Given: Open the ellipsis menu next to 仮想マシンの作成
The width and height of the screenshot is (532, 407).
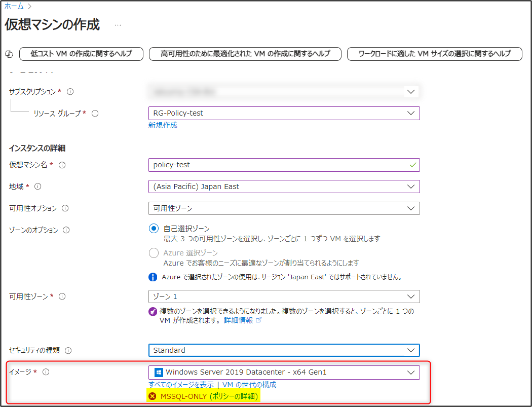Looking at the screenshot, I should coord(118,25).
